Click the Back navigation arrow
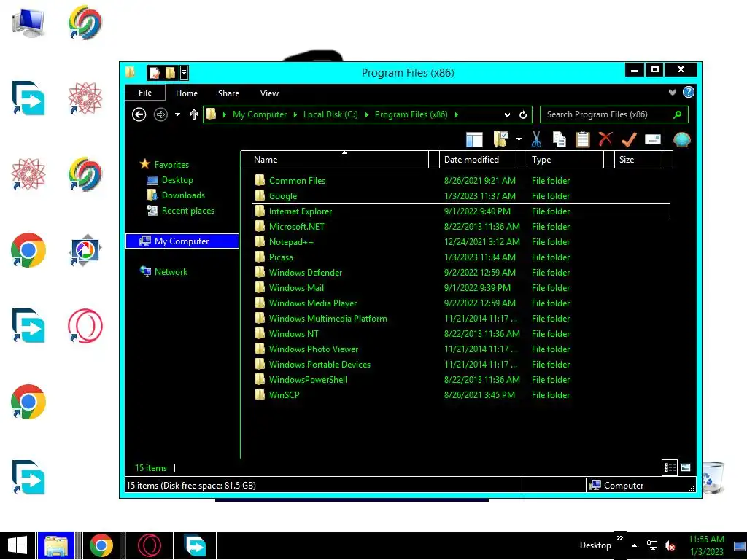747x560 pixels. pyautogui.click(x=139, y=114)
